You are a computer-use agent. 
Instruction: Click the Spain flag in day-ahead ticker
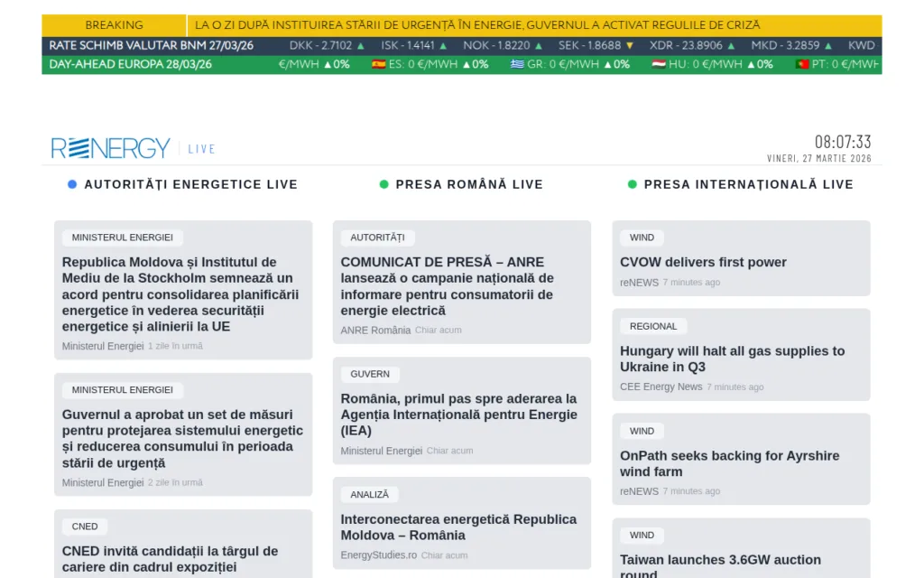(x=379, y=64)
